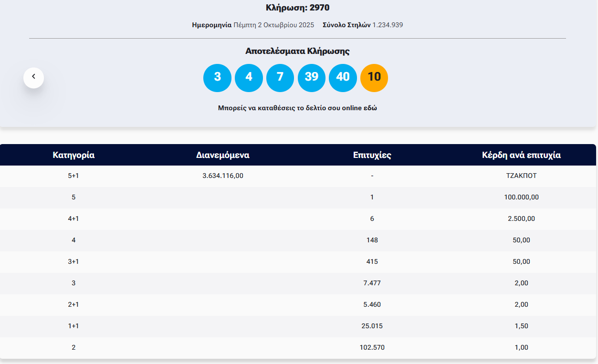The image size is (598, 364).
Task: Select the blue ball number 7
Action: point(280,78)
